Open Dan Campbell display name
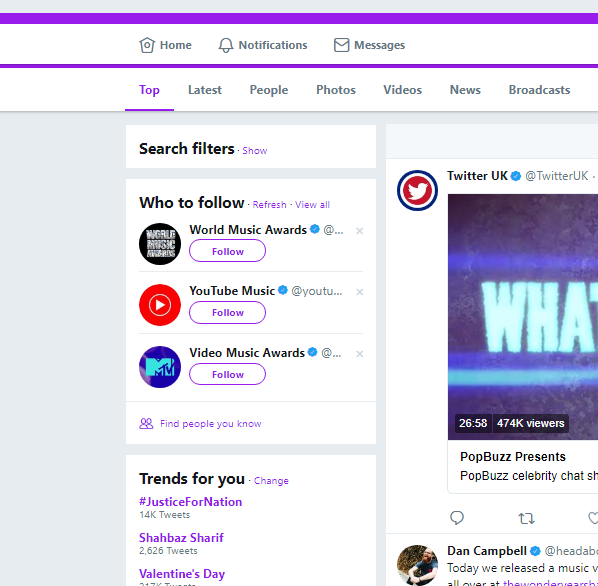 [x=487, y=551]
